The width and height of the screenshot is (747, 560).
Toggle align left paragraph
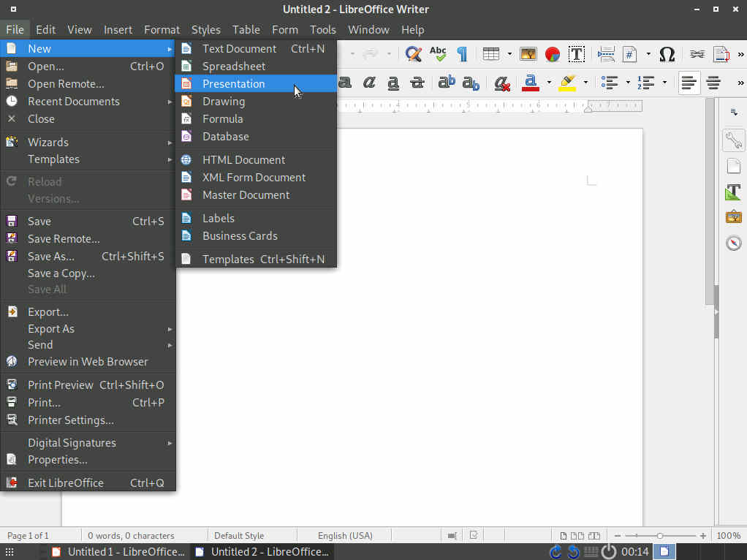pos(689,83)
